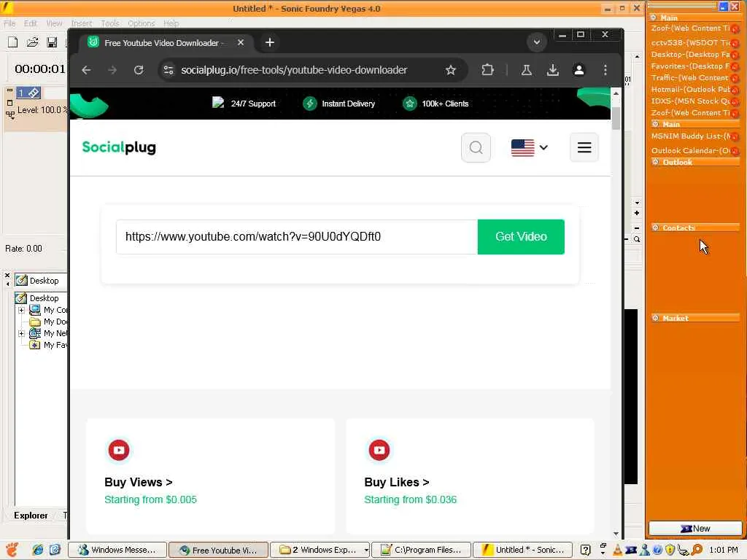Open the Vegas Help menu
Viewport: 747px width, 560px height.
tap(171, 23)
